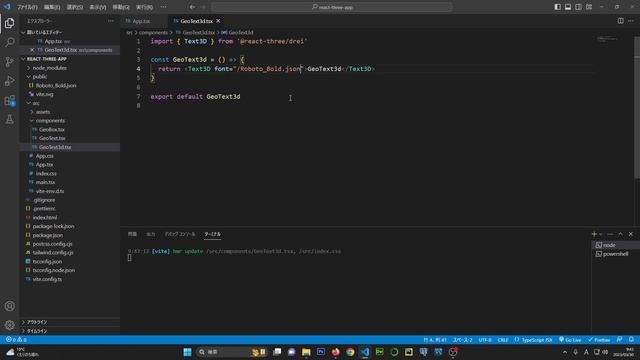Maximize the terminal panel with caret icon

click(620, 234)
